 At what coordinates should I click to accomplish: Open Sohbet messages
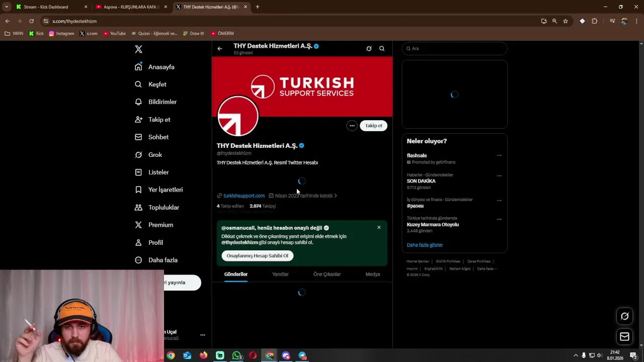click(151, 137)
